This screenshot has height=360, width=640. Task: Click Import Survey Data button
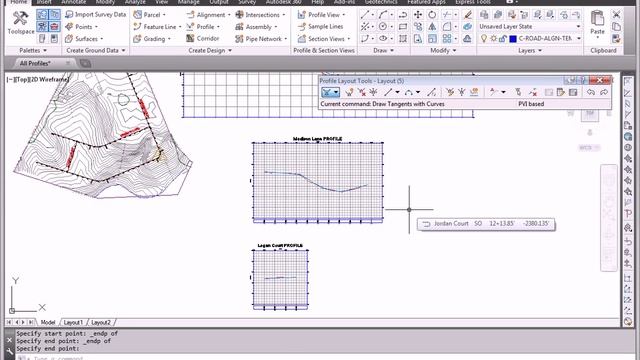pyautogui.click(x=96, y=14)
